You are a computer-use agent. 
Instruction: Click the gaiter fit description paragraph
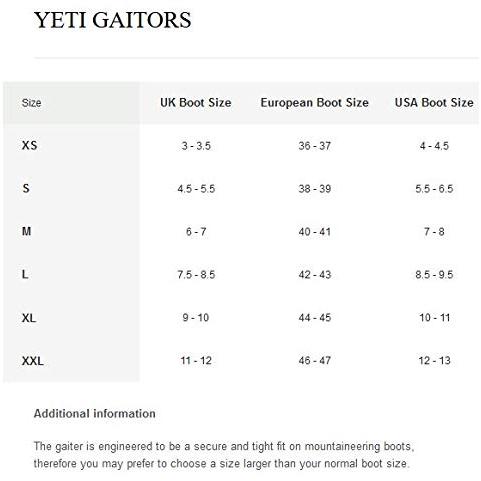point(224,455)
